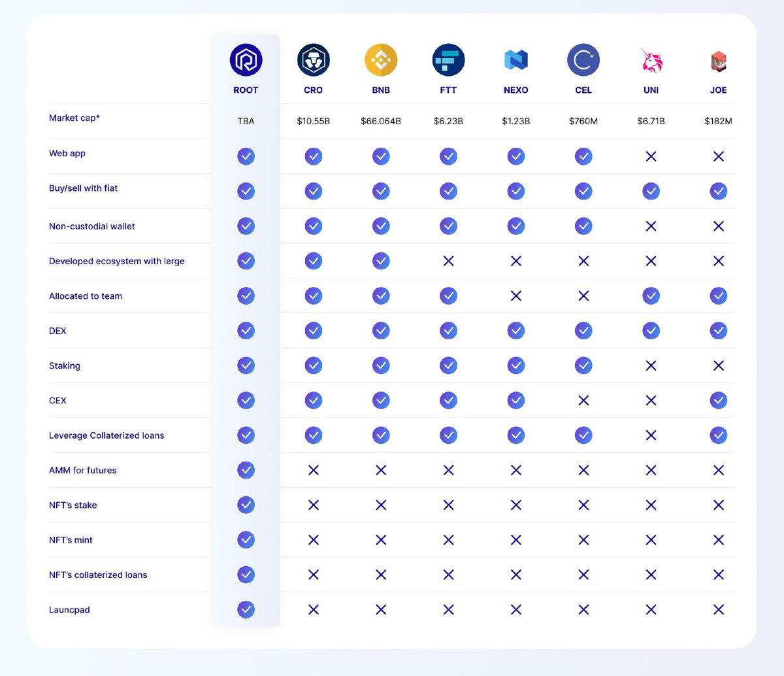784x676 pixels.
Task: Click the BNB yellow logo
Action: [x=381, y=60]
